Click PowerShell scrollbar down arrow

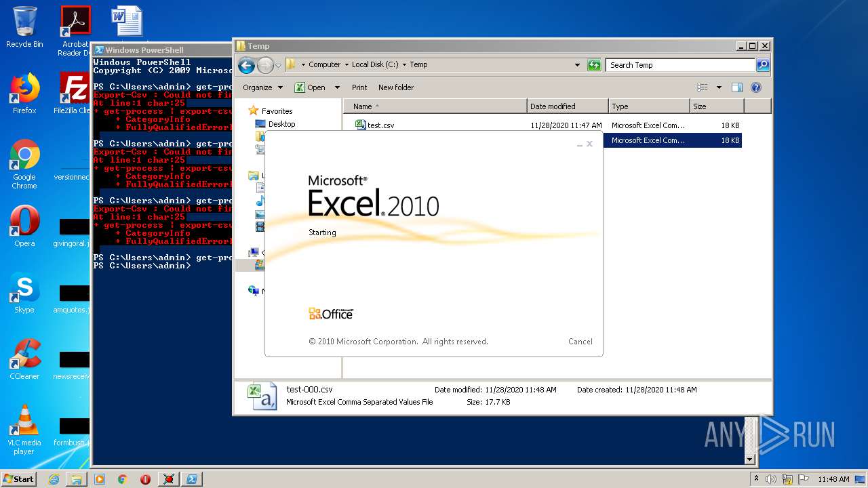point(750,459)
